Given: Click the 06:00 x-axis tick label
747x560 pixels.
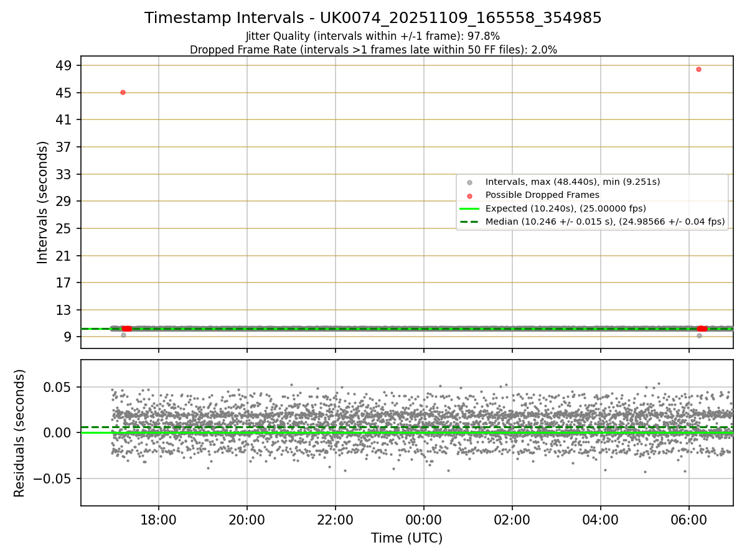Looking at the screenshot, I should (689, 520).
